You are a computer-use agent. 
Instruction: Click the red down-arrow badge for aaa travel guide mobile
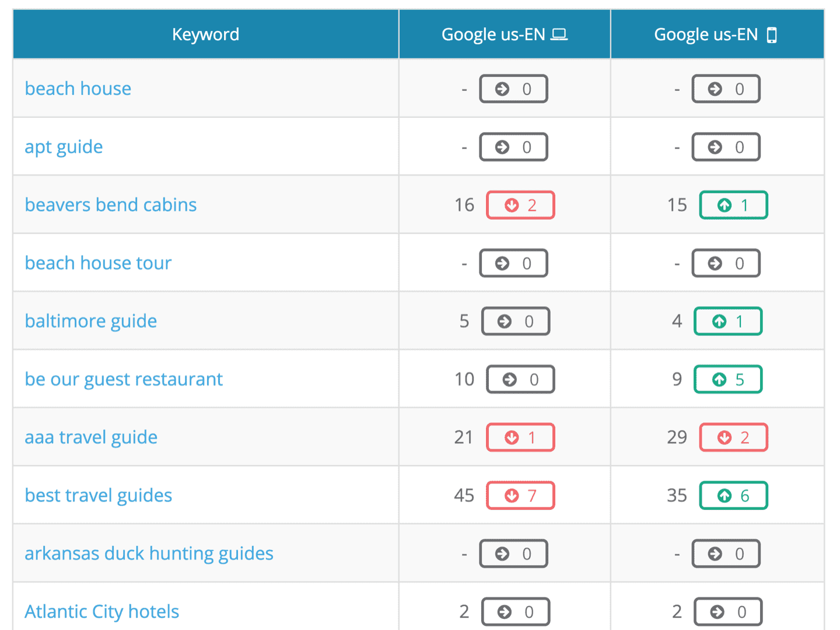pyautogui.click(x=734, y=437)
